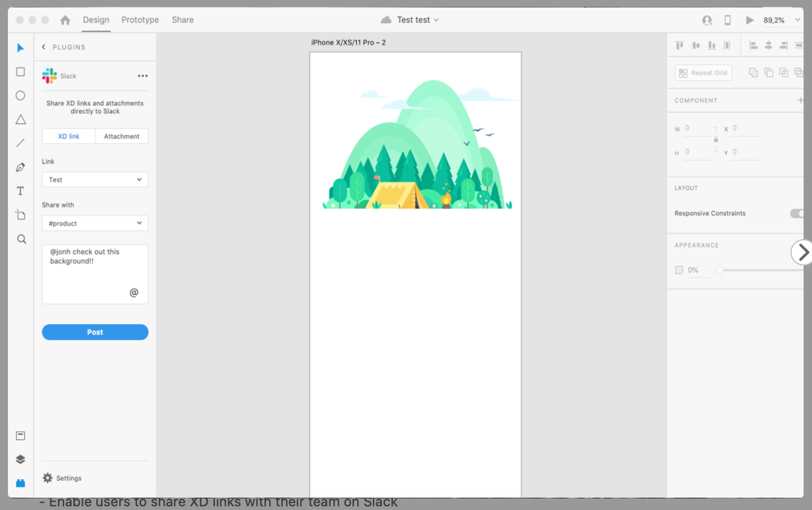Open the Share with #product dropdown
This screenshot has height=510, width=812.
[94, 223]
